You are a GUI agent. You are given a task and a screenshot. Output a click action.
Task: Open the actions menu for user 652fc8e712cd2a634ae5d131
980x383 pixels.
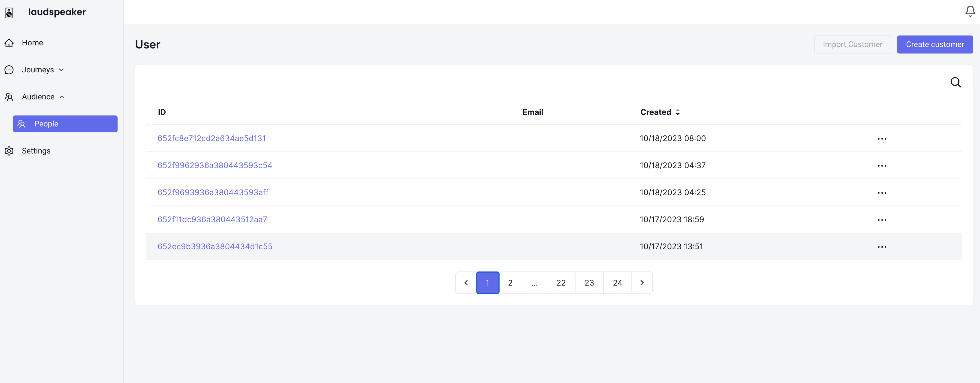(882, 138)
